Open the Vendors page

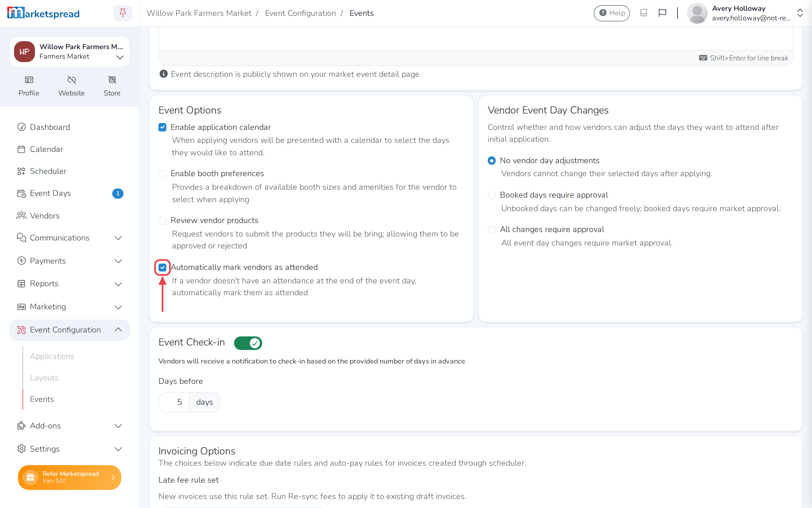(69, 216)
